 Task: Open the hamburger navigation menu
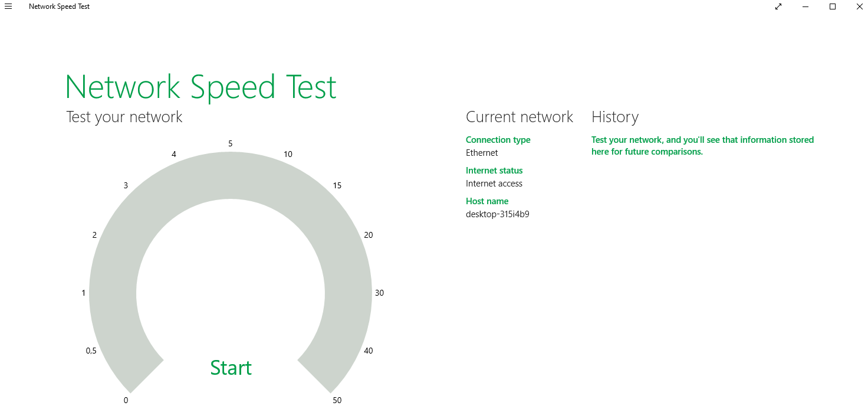[8, 6]
